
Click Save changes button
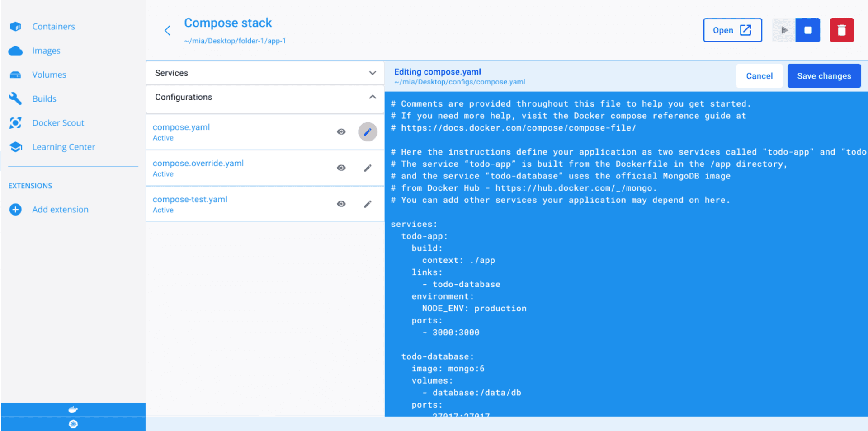[824, 76]
